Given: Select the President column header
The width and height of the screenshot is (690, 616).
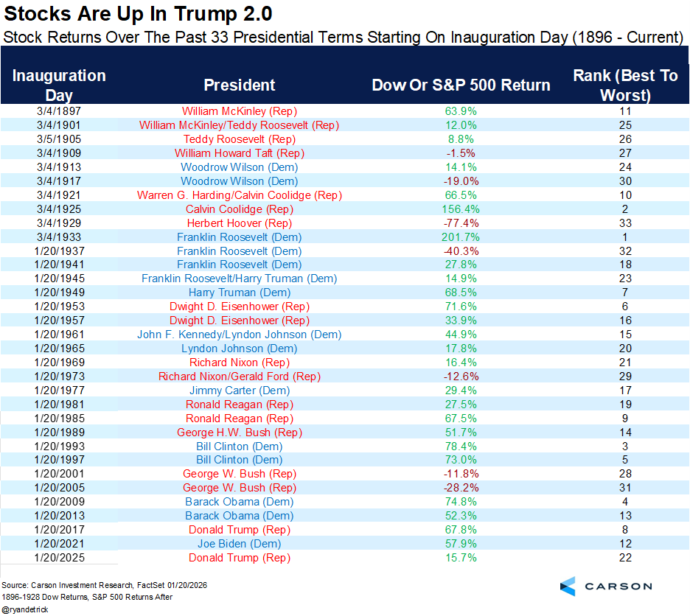Looking at the screenshot, I should [240, 85].
